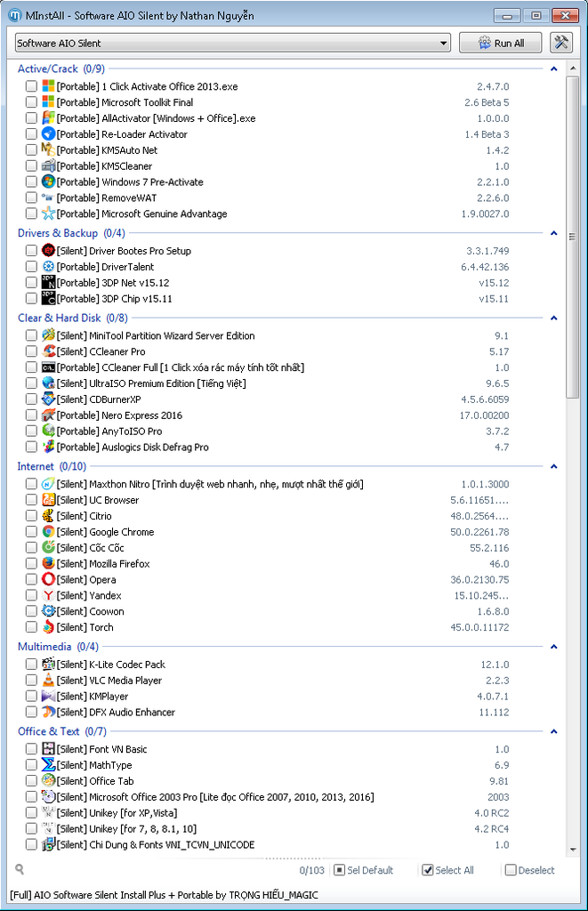Click the search magnifier icon at bottom
Image resolution: width=588 pixels, height=911 pixels.
(20, 869)
